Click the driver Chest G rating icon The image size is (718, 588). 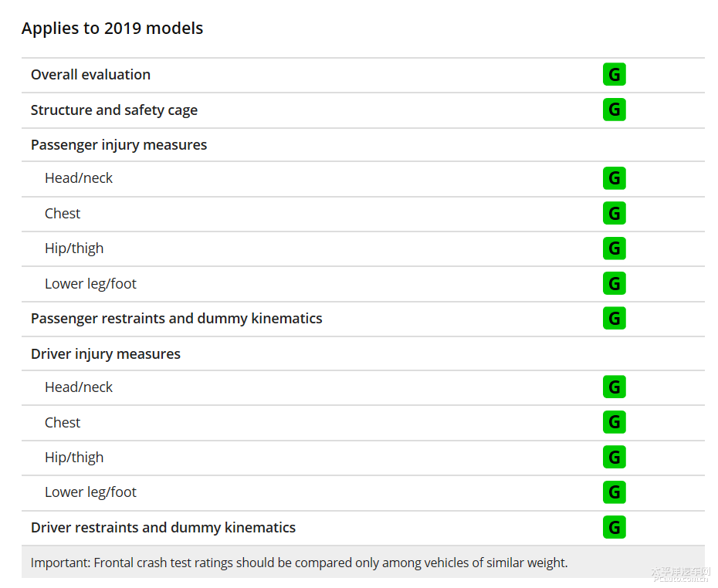click(614, 422)
